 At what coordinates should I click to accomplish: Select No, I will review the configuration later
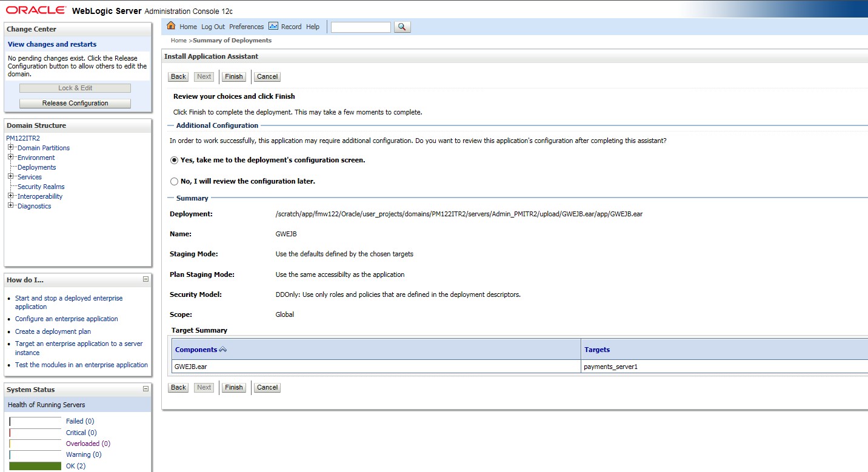[175, 181]
